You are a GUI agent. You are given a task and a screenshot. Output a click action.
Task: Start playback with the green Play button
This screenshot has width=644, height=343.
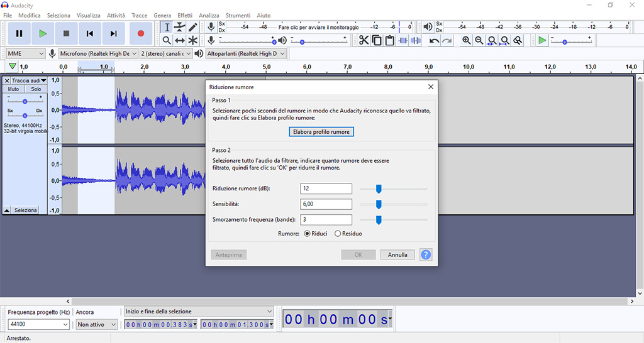click(x=43, y=34)
